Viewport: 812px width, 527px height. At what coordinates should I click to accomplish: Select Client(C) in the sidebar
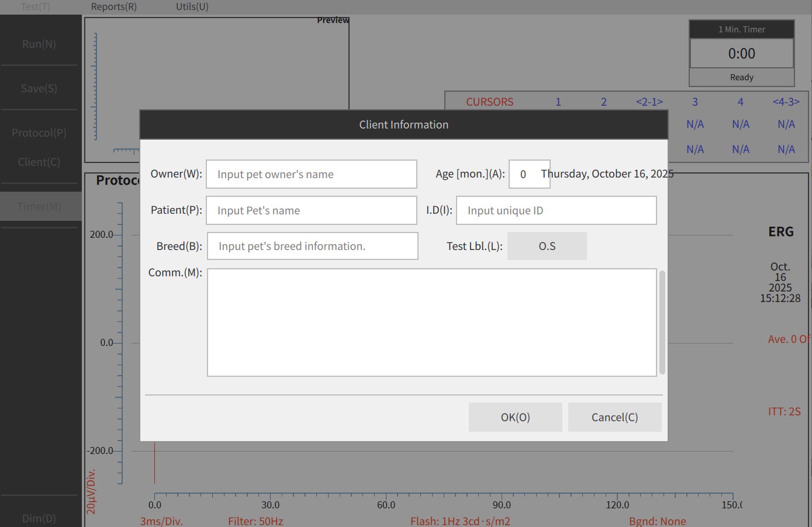pyautogui.click(x=39, y=162)
